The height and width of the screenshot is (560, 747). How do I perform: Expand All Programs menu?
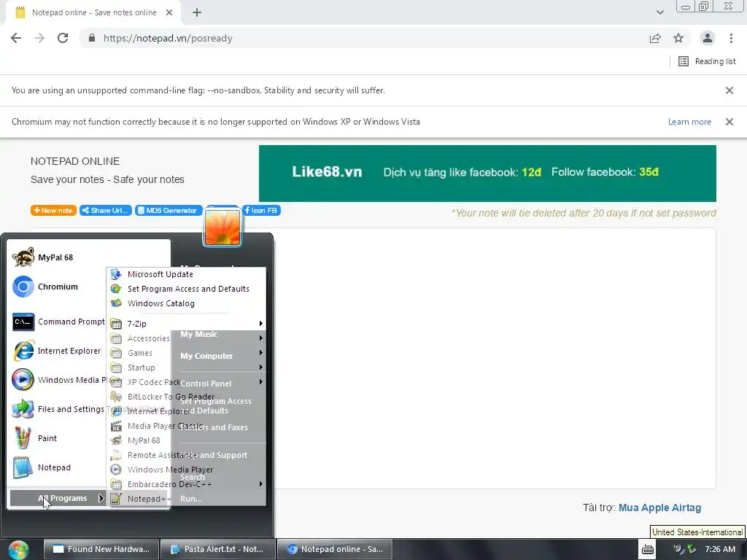coord(57,498)
